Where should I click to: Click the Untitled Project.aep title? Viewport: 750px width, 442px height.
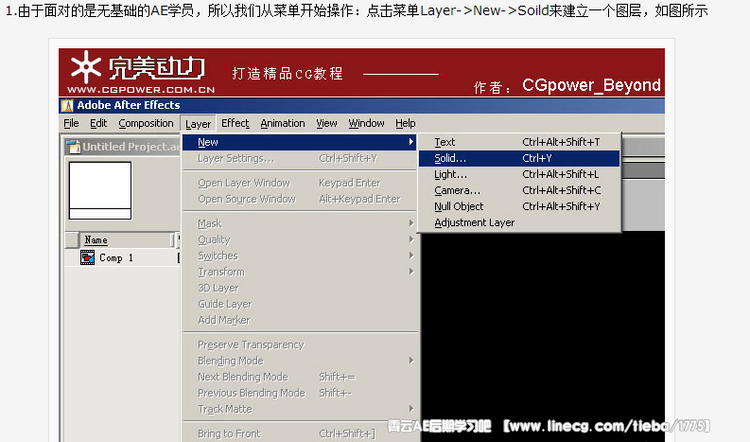tap(131, 147)
